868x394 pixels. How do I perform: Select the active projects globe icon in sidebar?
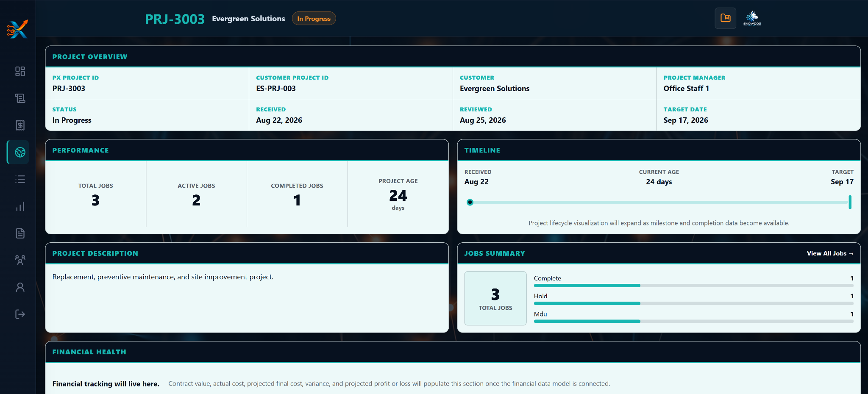coord(20,152)
